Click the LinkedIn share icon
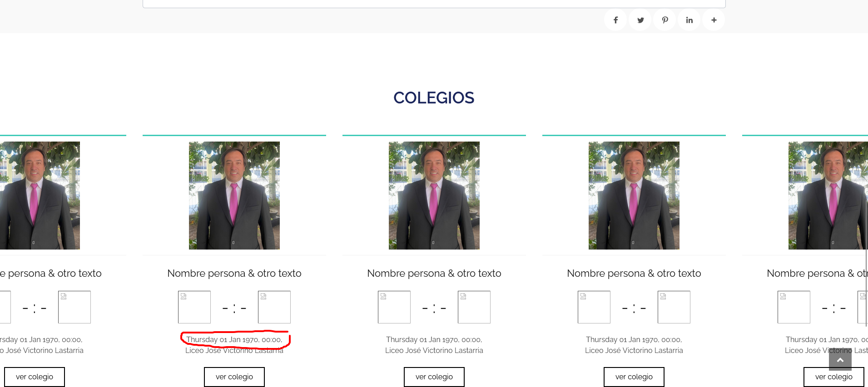The image size is (868, 387). tap(689, 20)
